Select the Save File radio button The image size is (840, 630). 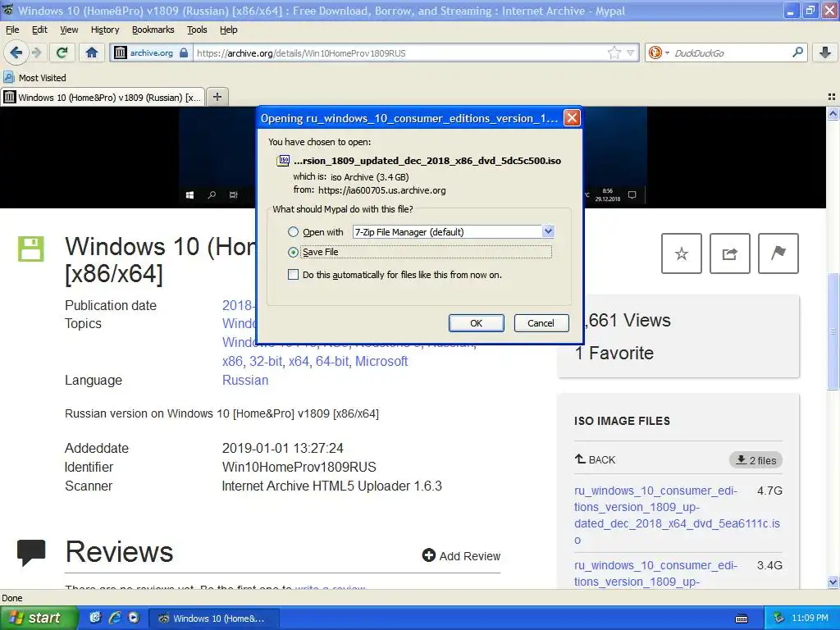(293, 252)
